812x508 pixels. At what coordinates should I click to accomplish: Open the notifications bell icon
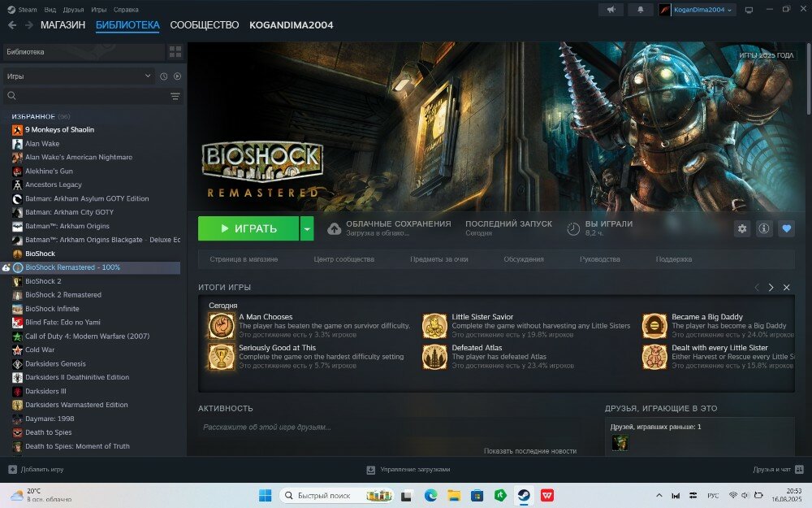pos(641,9)
